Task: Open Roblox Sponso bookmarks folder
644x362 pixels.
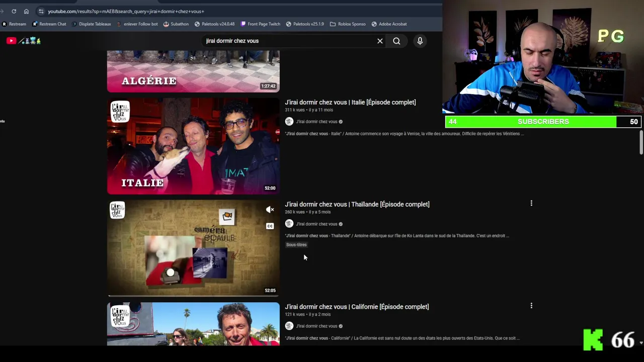Action: tap(348, 24)
